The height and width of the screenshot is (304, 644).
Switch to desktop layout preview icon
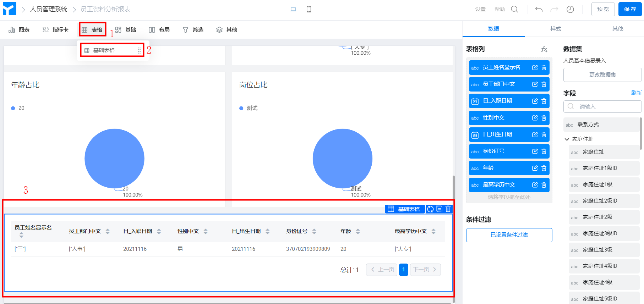click(x=293, y=9)
